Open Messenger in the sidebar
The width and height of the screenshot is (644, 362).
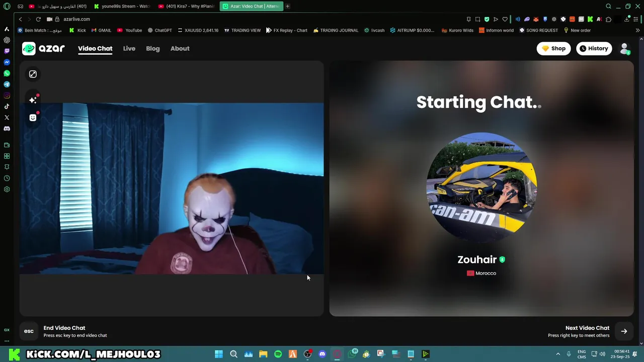coord(7,62)
